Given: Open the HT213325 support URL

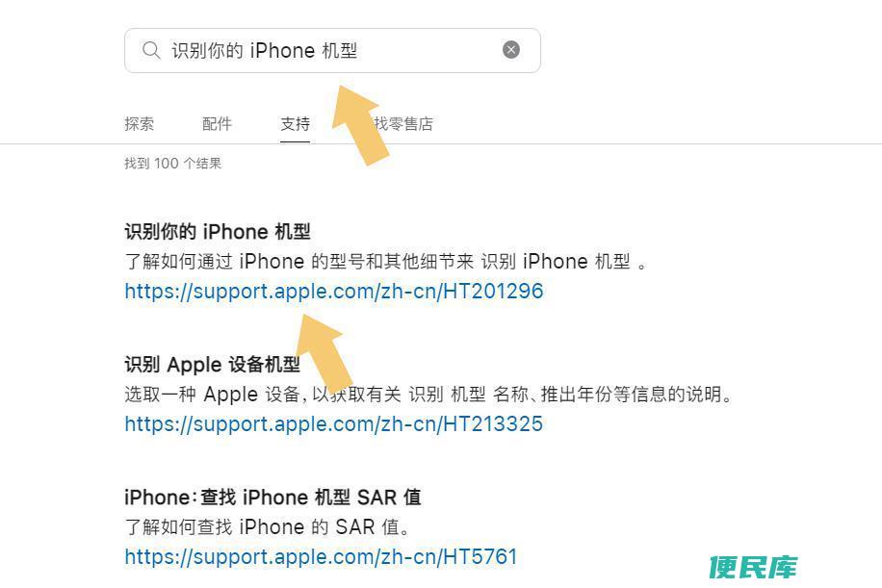Looking at the screenshot, I should tap(334, 423).
